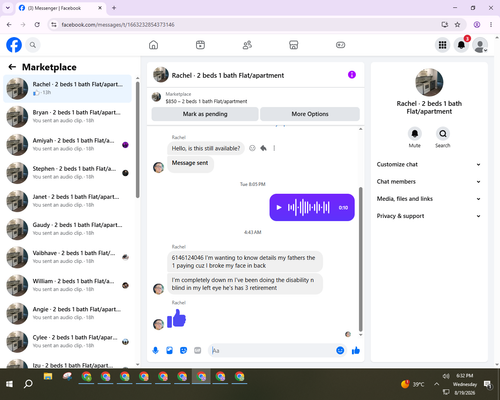Click the Aa message input field

click(x=272, y=350)
